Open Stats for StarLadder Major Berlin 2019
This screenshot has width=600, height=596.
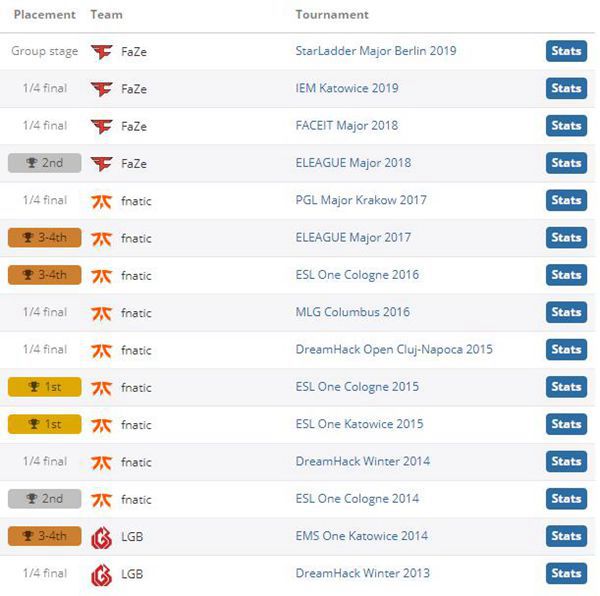[566, 51]
